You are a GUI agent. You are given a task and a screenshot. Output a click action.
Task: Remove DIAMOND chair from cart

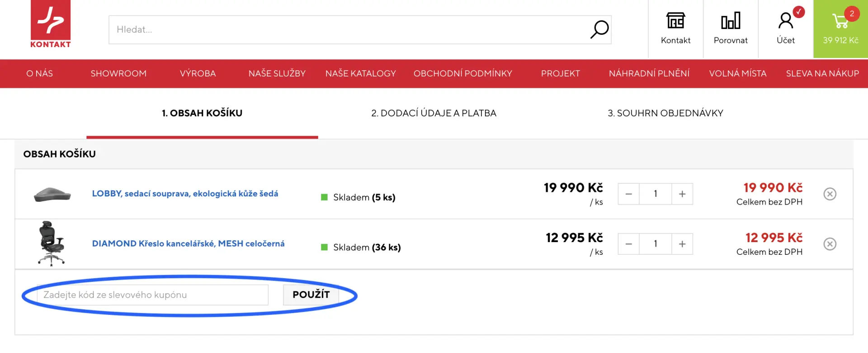pos(830,244)
